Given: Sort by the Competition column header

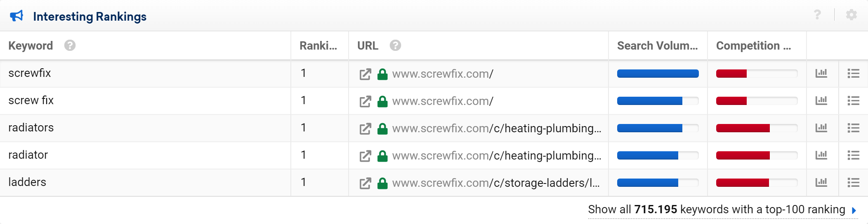Looking at the screenshot, I should click(x=753, y=45).
